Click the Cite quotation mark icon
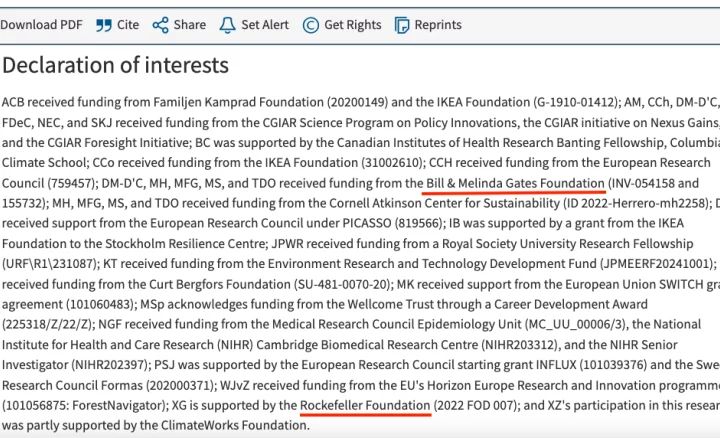Image resolution: width=720 pixels, height=438 pixels. (103, 25)
